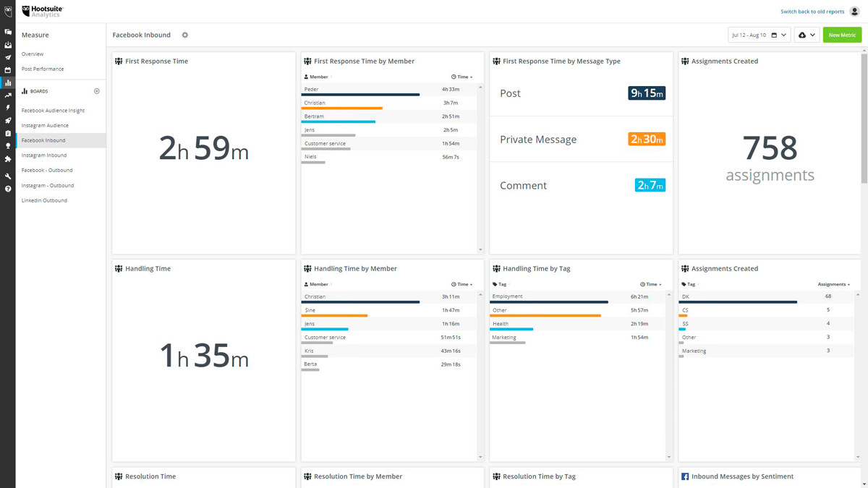Image resolution: width=868 pixels, height=488 pixels.
Task: Click the team icon on Resolution Time card
Action: click(119, 476)
